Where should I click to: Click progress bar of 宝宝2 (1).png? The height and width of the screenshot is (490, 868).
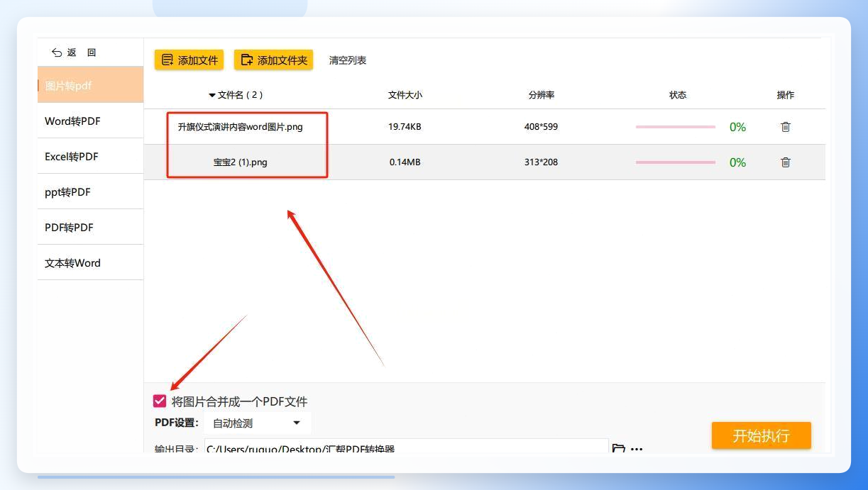[676, 162]
